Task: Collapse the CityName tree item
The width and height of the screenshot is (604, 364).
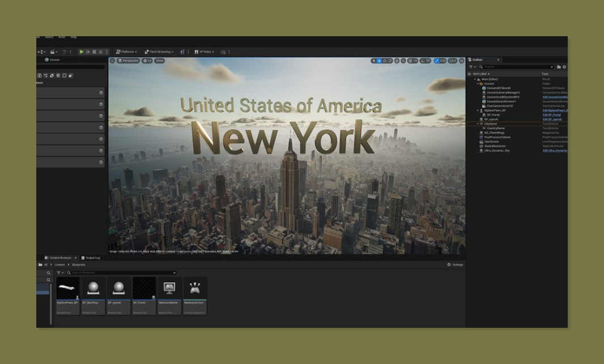Action: (478, 124)
